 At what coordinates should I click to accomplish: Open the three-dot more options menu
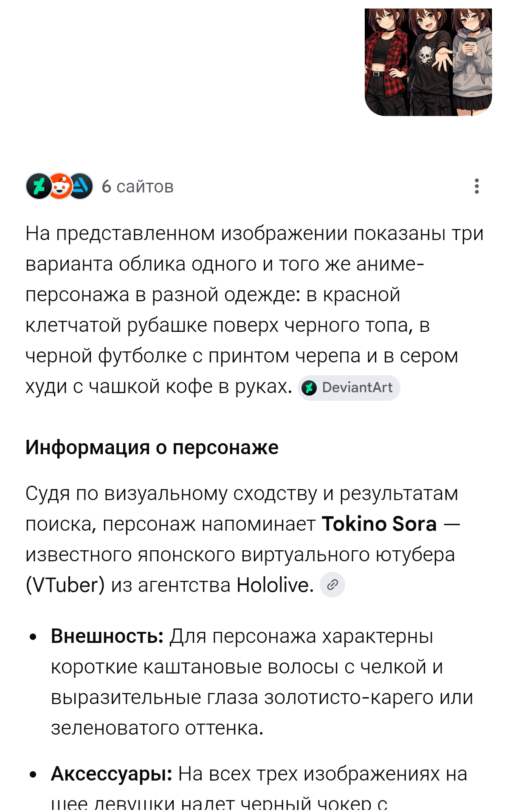477,186
